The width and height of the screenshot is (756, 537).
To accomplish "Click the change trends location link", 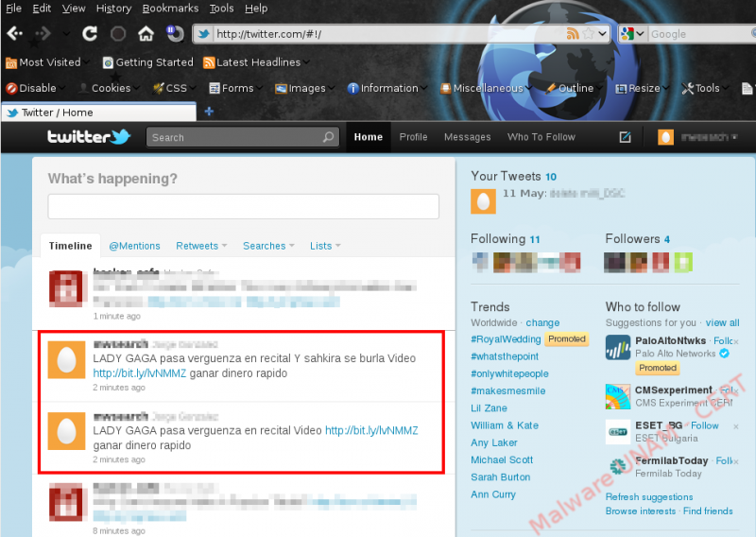I will coord(542,322).
